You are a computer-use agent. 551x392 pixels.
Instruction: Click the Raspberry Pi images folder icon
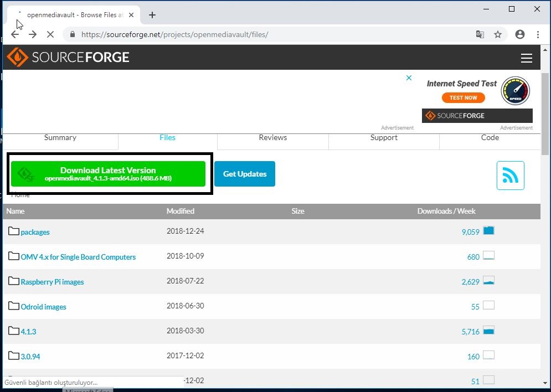(14, 281)
